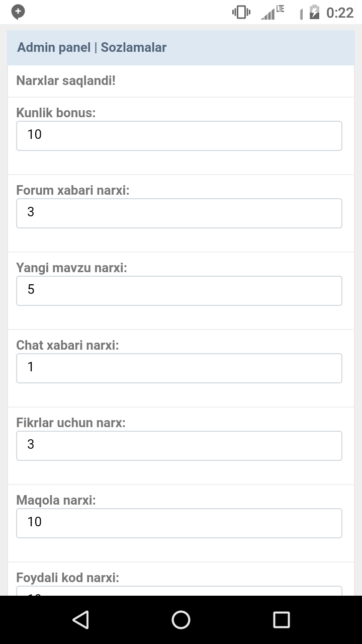This screenshot has width=362, height=644.
Task: Tap the Fikrlar uchun narx field
Action: tap(179, 445)
